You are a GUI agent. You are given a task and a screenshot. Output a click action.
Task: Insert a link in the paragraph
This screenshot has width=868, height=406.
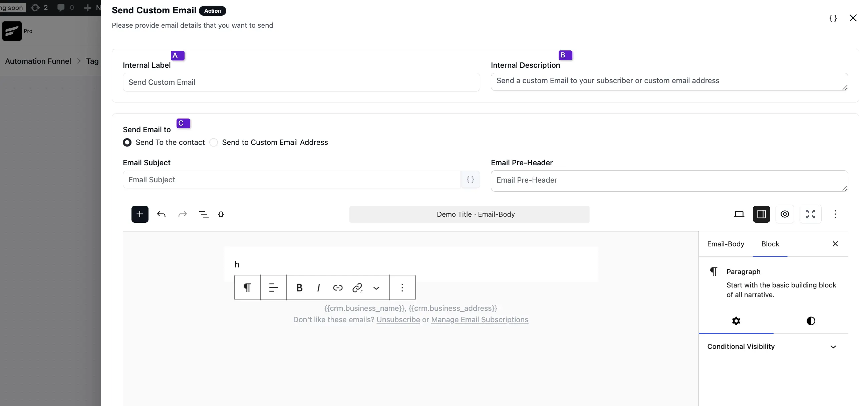[x=338, y=288]
